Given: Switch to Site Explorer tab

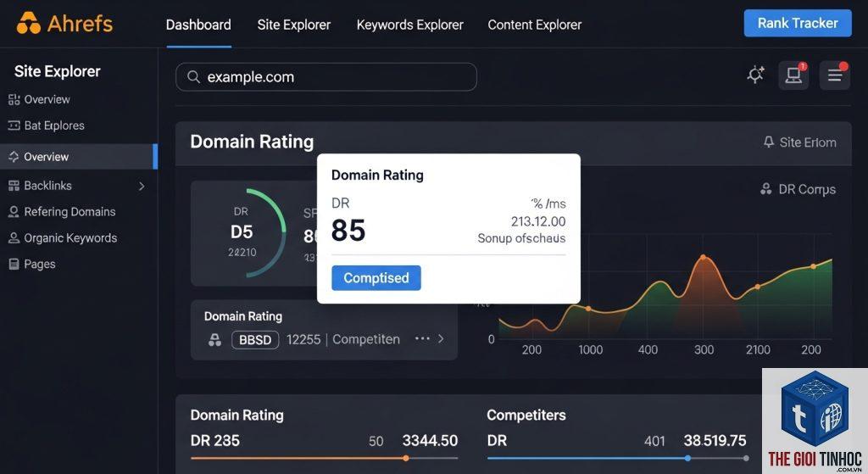Looking at the screenshot, I should pos(294,25).
